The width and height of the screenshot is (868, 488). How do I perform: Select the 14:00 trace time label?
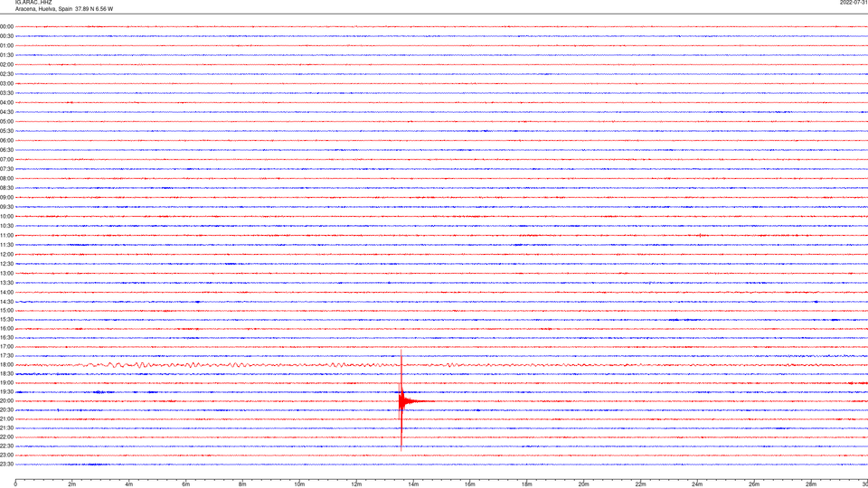pyautogui.click(x=6, y=293)
